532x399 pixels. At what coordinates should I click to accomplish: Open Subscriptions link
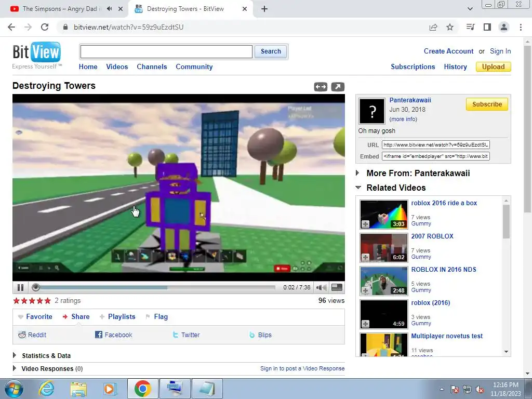click(413, 67)
